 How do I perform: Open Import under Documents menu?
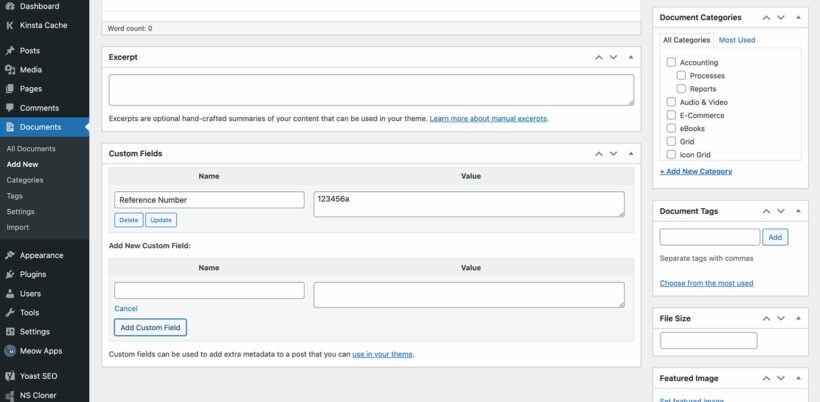tap(17, 227)
